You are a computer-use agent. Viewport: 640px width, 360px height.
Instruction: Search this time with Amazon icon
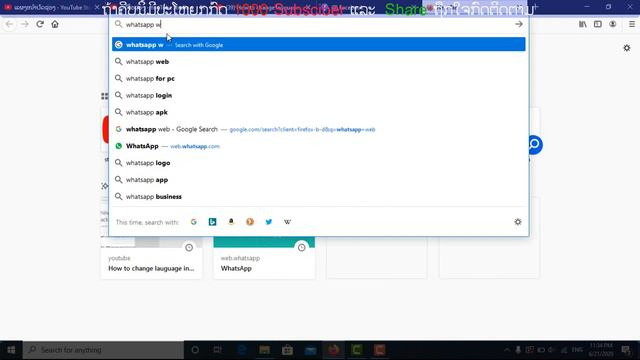(x=231, y=222)
